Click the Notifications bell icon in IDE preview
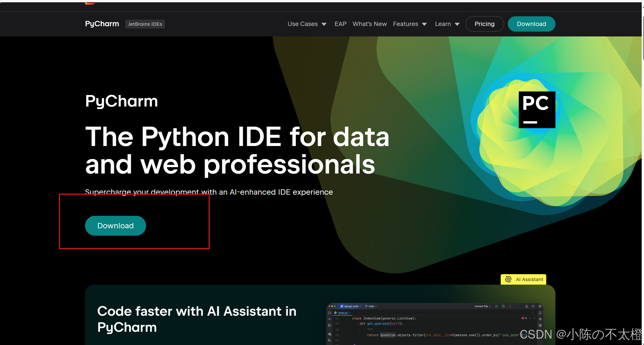 (x=540, y=313)
